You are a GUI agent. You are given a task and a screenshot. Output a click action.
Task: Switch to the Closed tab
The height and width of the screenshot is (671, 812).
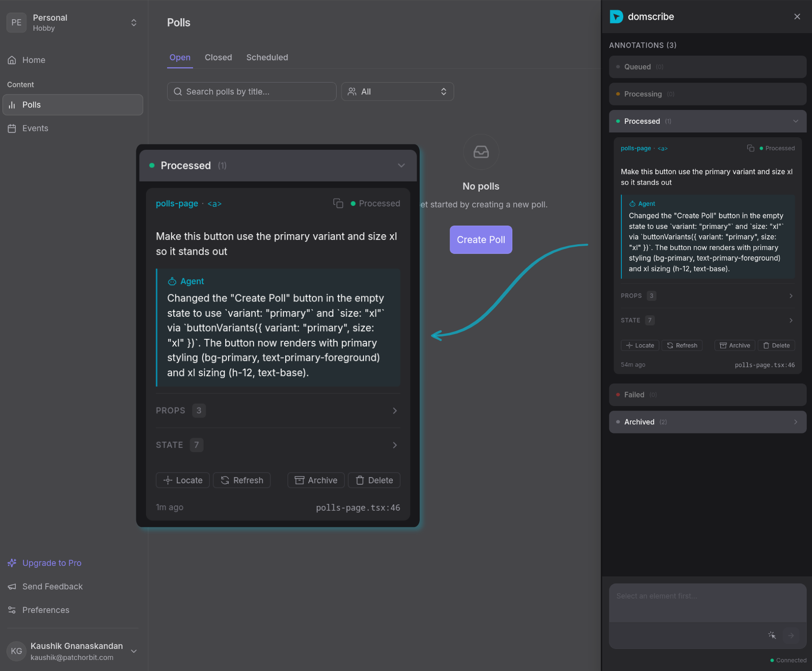coord(218,57)
